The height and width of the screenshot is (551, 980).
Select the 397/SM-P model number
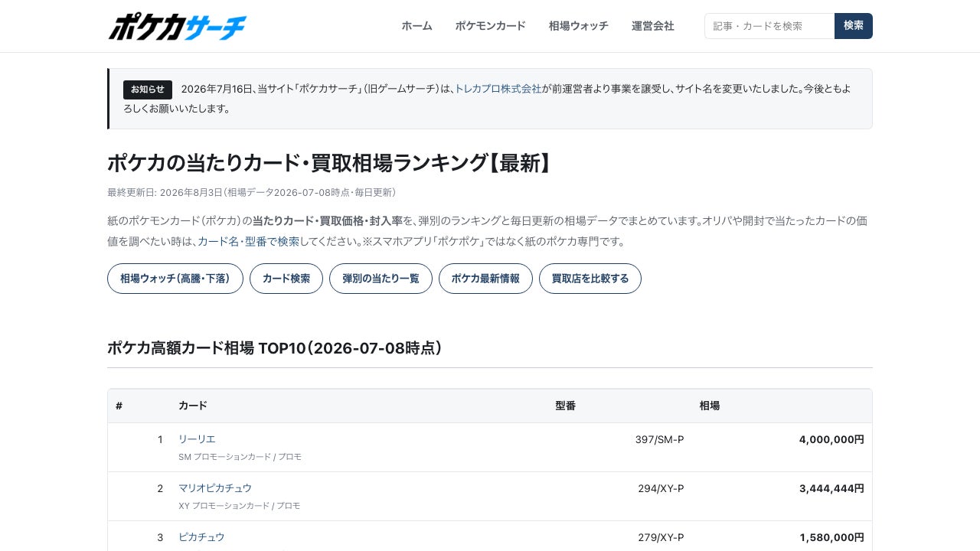(x=660, y=439)
